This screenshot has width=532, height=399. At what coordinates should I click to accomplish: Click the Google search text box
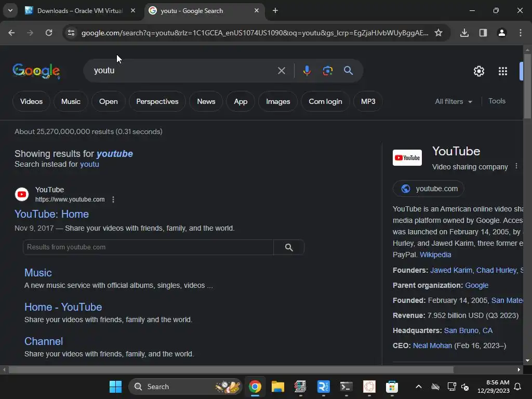[x=183, y=71]
